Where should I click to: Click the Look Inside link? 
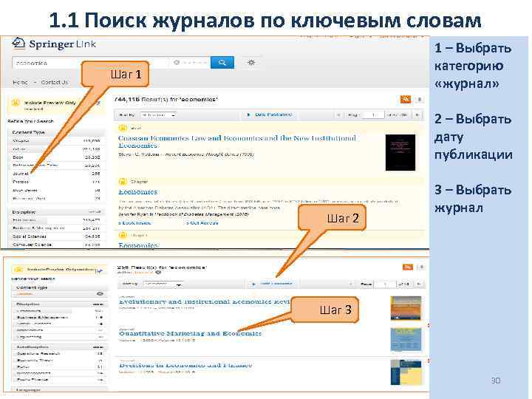pos(134,223)
